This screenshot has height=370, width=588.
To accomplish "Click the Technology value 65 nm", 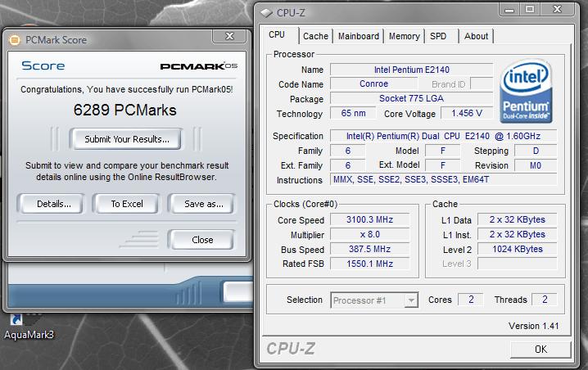I will click(x=353, y=113).
